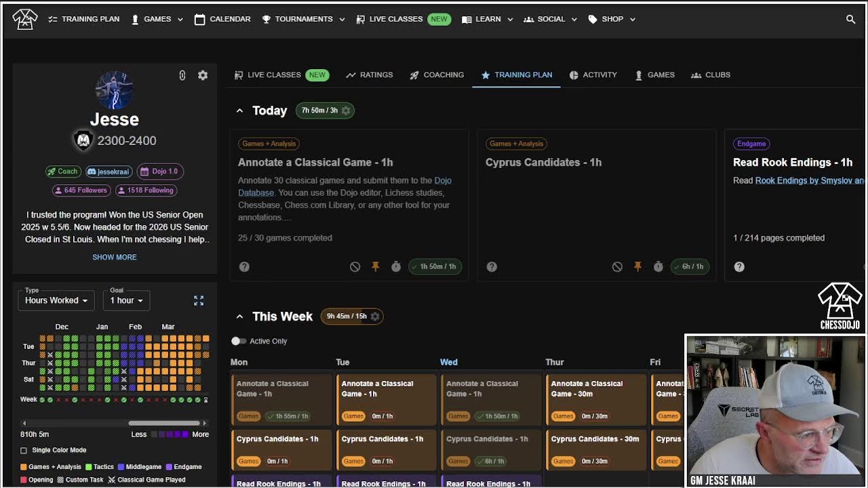Screen dimensions: 868x488
Task: Open Today's work goal settings gear
Action: (x=346, y=110)
